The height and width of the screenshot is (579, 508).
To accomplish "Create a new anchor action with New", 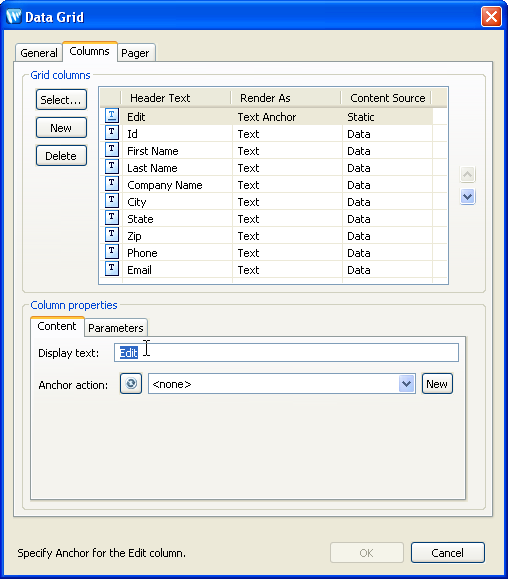I will click(x=437, y=384).
